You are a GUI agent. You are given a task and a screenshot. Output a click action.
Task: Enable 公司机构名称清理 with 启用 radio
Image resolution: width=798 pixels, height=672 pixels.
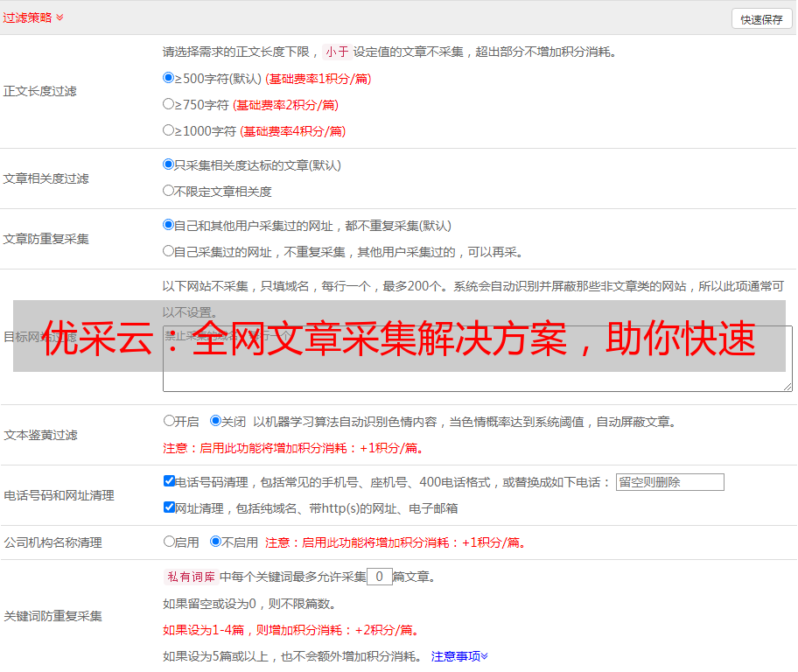169,542
